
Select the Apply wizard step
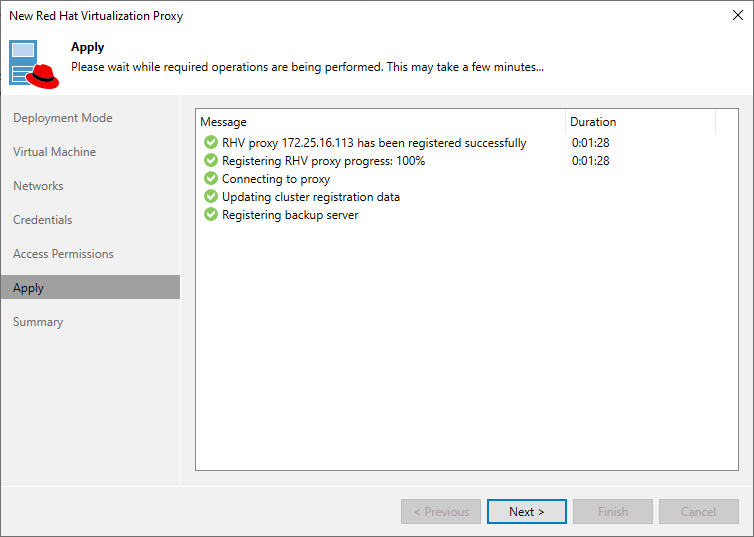[90, 287]
